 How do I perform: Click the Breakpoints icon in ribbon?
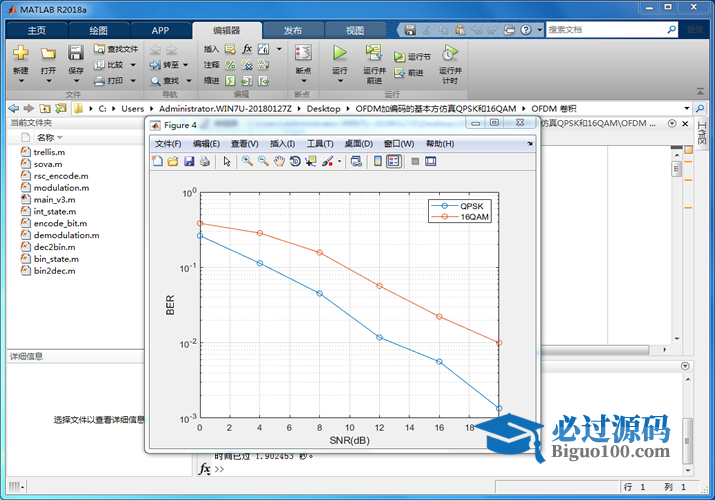coord(303,52)
